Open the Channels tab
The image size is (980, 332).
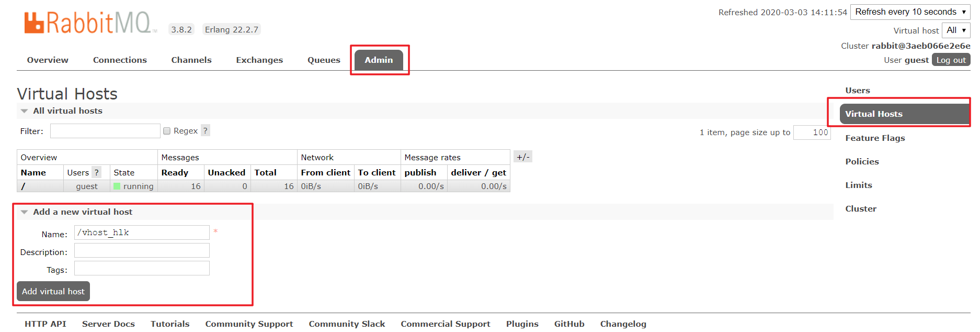tap(191, 60)
